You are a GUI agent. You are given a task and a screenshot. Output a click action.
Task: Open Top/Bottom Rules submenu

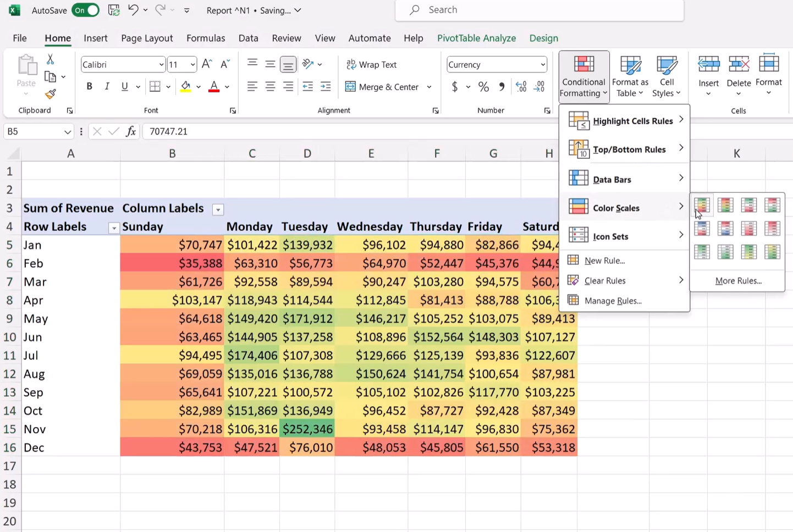tap(624, 149)
